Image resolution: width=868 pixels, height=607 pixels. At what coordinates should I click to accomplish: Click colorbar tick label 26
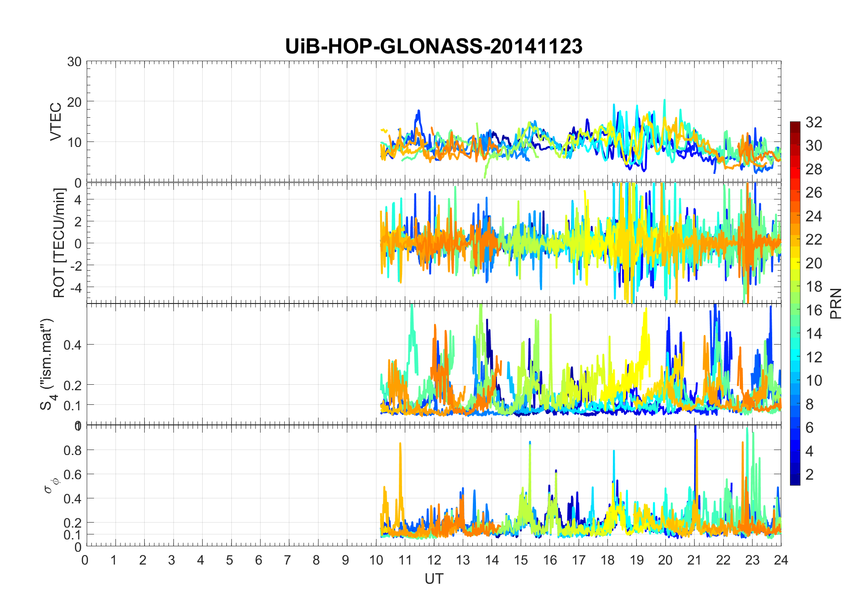click(814, 193)
